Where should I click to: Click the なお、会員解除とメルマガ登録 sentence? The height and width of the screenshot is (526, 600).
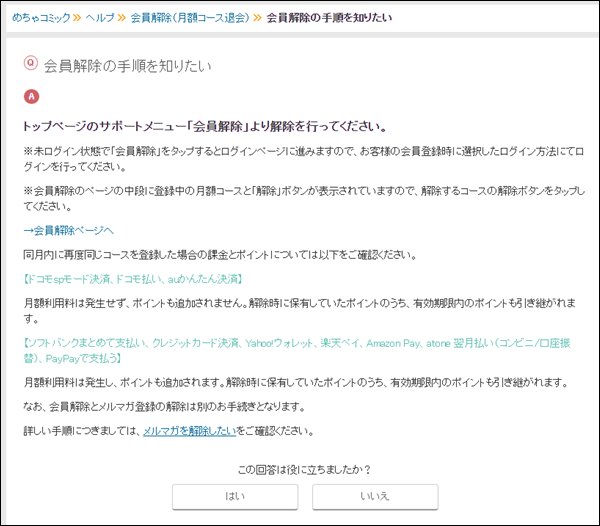165,407
